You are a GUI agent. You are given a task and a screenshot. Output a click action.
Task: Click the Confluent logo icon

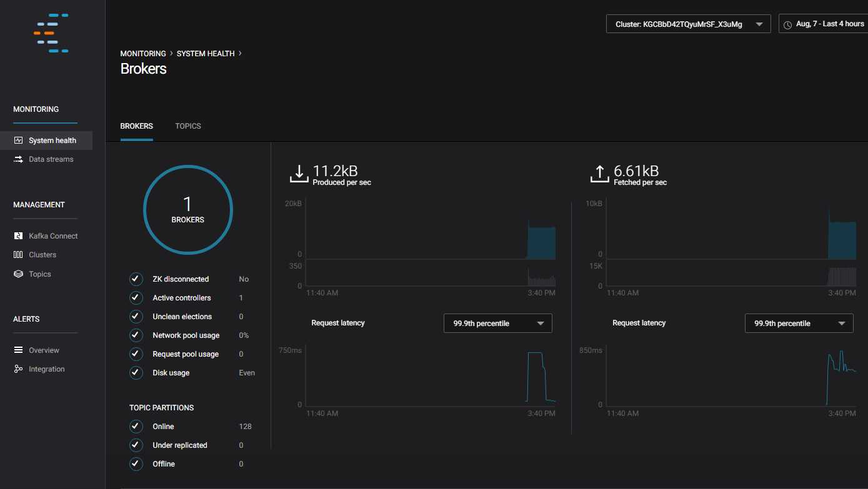51,32
